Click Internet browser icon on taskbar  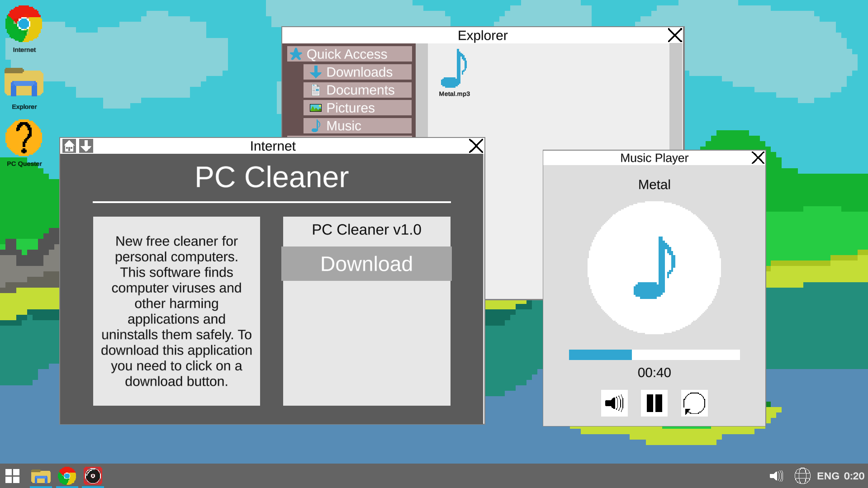click(67, 476)
